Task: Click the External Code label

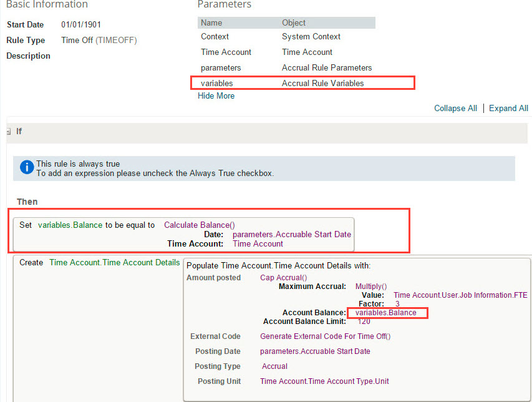Action: click(215, 336)
